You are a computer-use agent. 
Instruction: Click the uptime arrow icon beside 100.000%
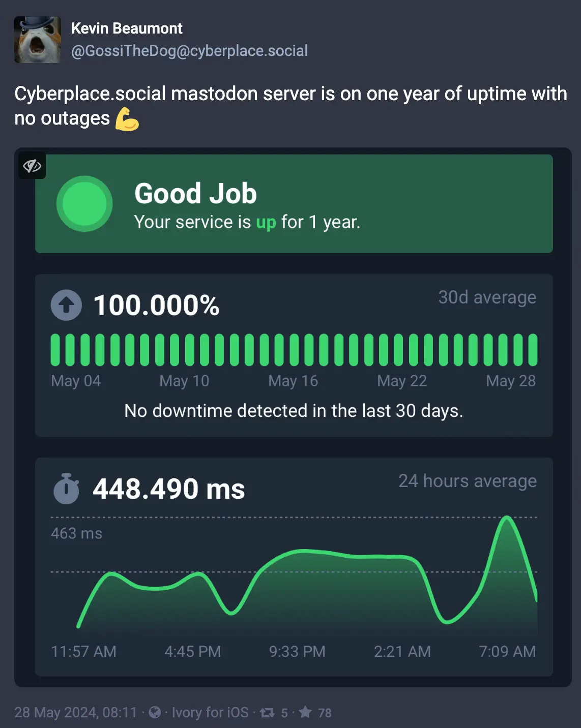coord(67,305)
